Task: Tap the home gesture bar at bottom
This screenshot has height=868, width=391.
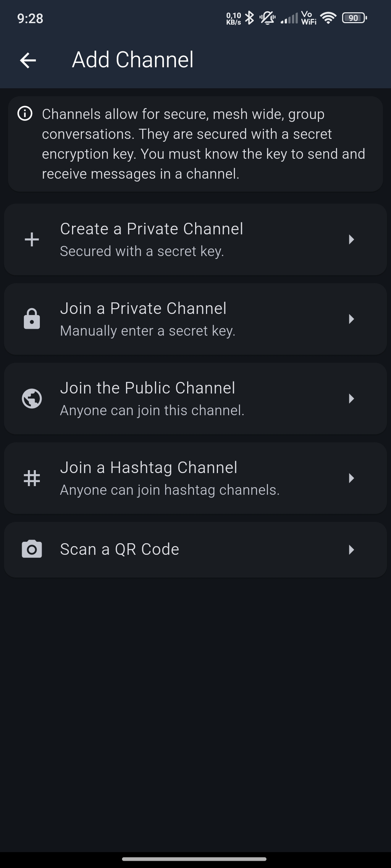Action: (x=194, y=859)
